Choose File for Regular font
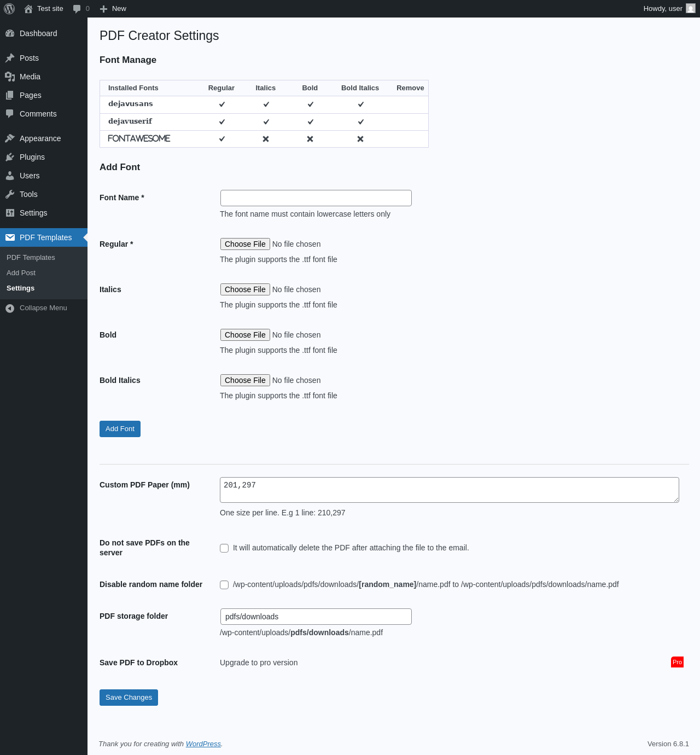700x755 pixels. pos(245,244)
